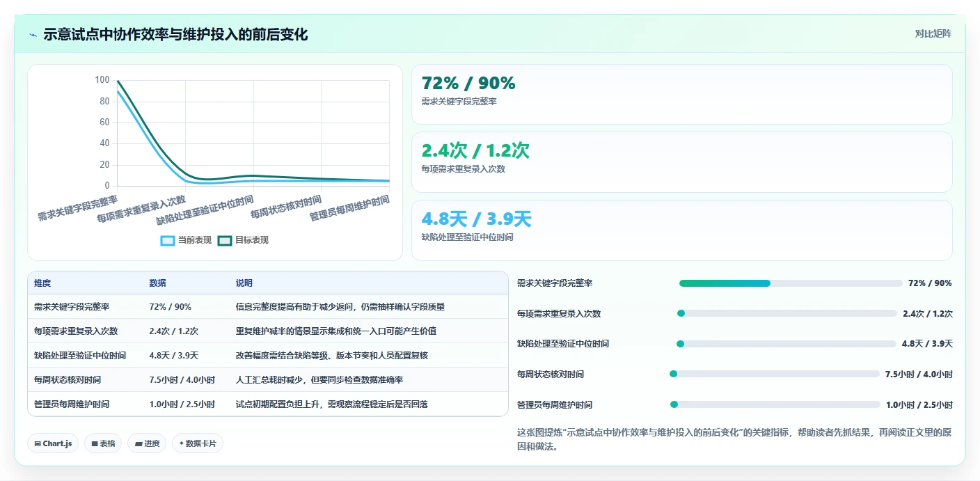Select the Chart.js tag chip
This screenshot has width=980, height=481.
(x=53, y=443)
